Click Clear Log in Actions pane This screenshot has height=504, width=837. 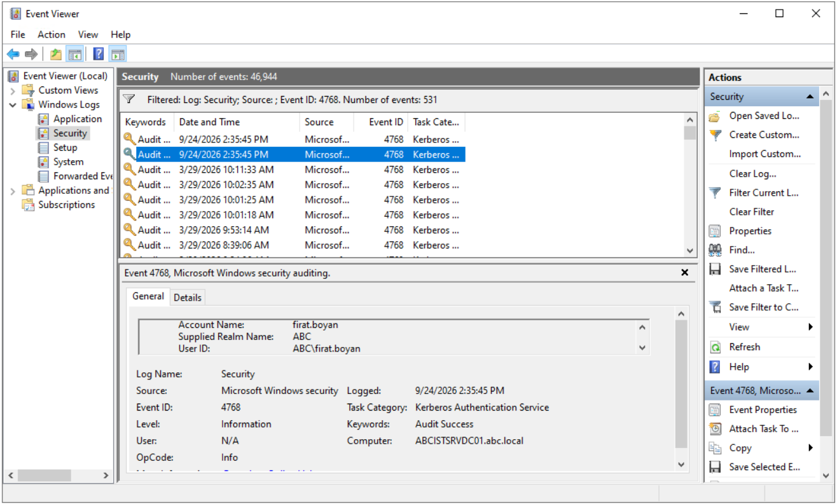(x=752, y=174)
